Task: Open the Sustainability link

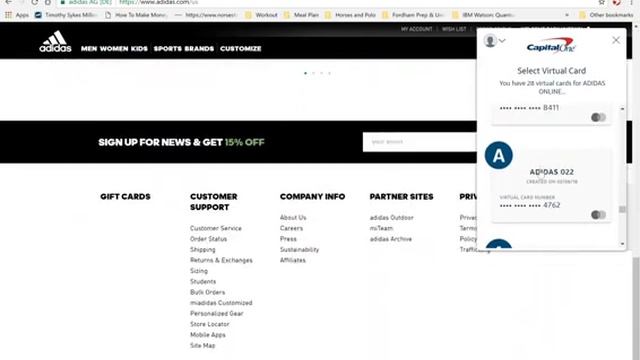Action: [x=300, y=249]
